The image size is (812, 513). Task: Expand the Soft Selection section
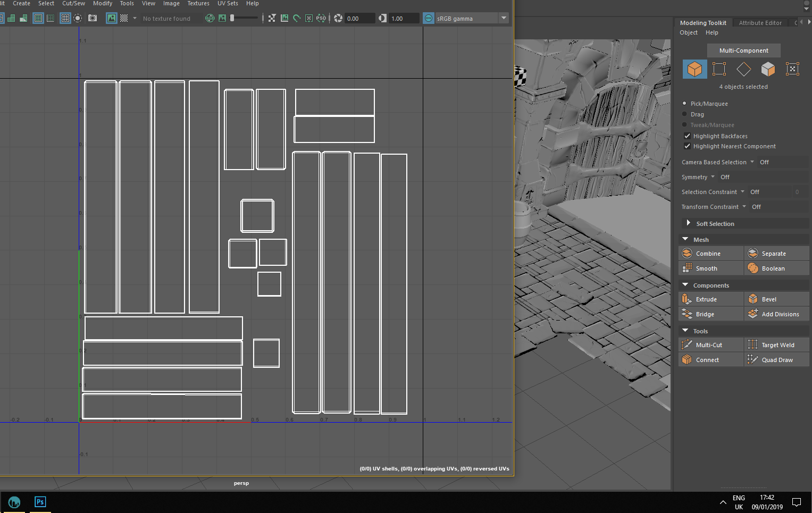(689, 223)
